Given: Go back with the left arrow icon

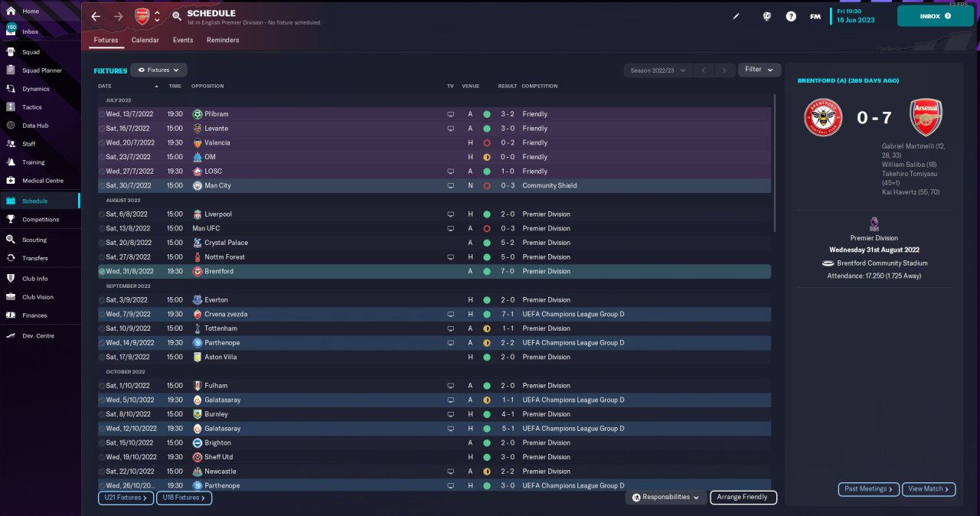Looking at the screenshot, I should click(x=96, y=16).
